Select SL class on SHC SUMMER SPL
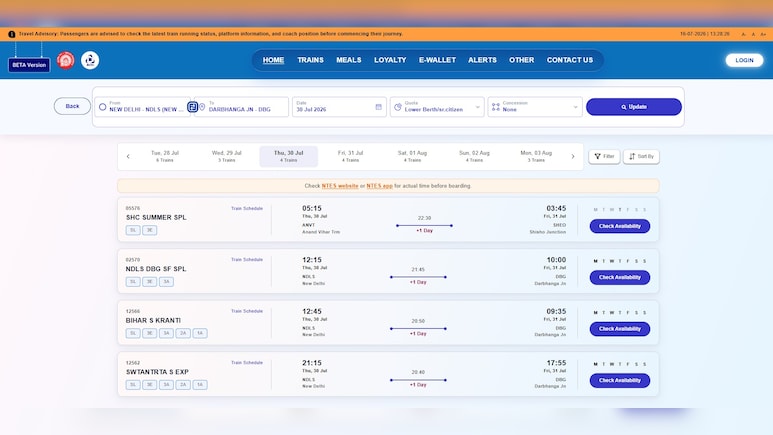 click(133, 230)
